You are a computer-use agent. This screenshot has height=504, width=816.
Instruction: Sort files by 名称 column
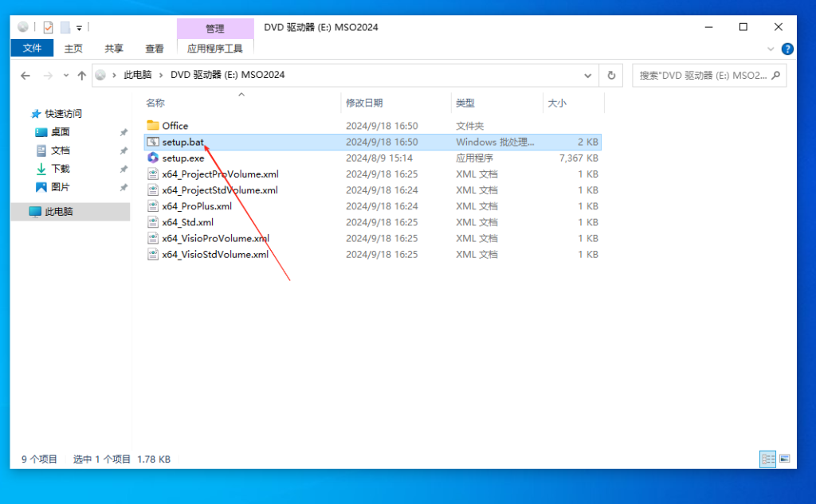click(x=155, y=103)
